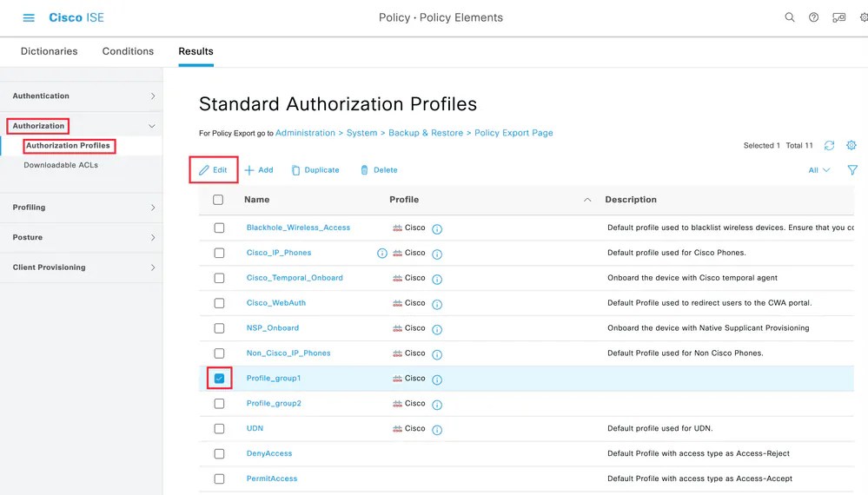Check the Non_Cisco_IP_Phones row checkbox
The image size is (868, 495).
[219, 353]
